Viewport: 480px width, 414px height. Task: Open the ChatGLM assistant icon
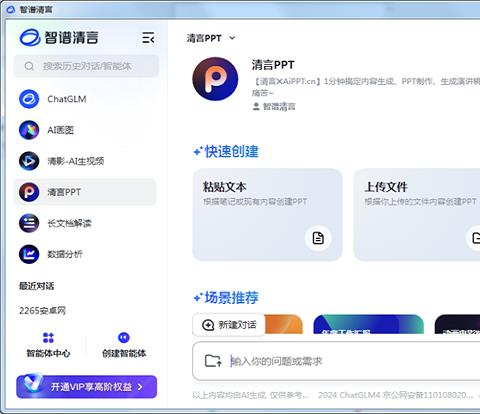click(29, 99)
